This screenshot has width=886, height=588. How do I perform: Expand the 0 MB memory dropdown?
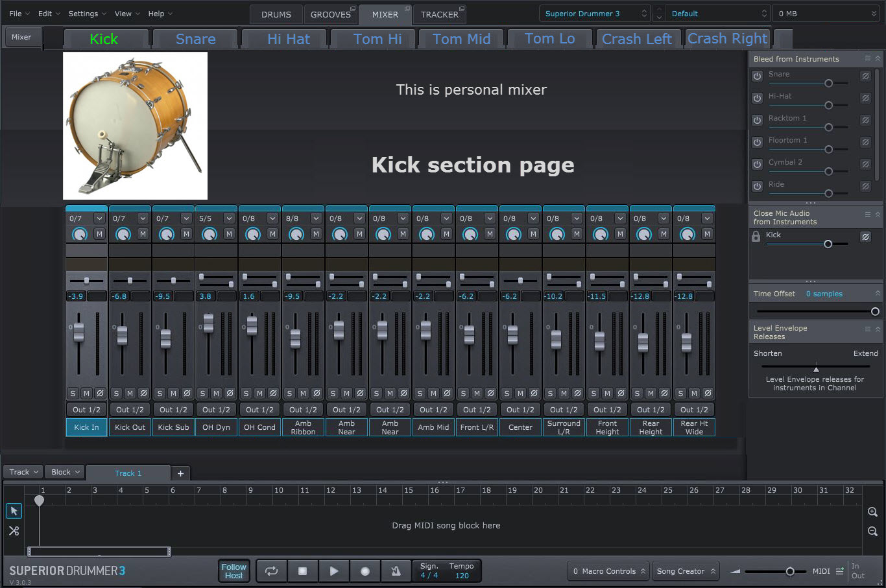827,14
